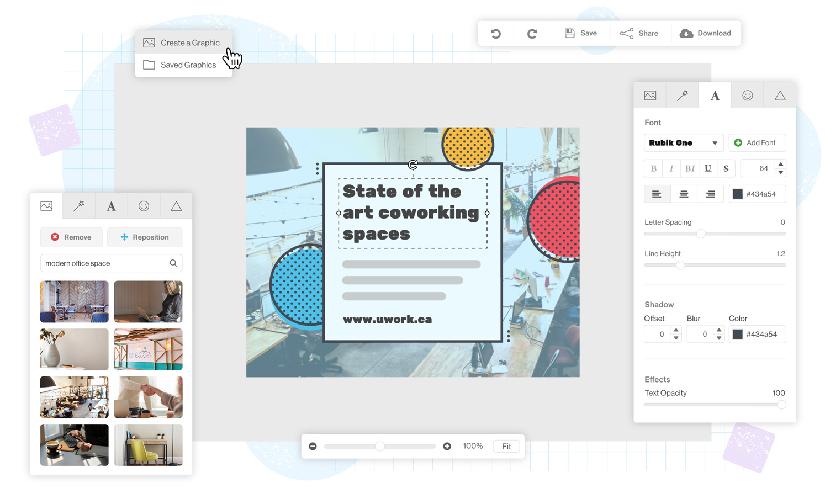Click the Undo icon in top toolbar
Screen dimensions: 825x504
pyautogui.click(x=495, y=33)
